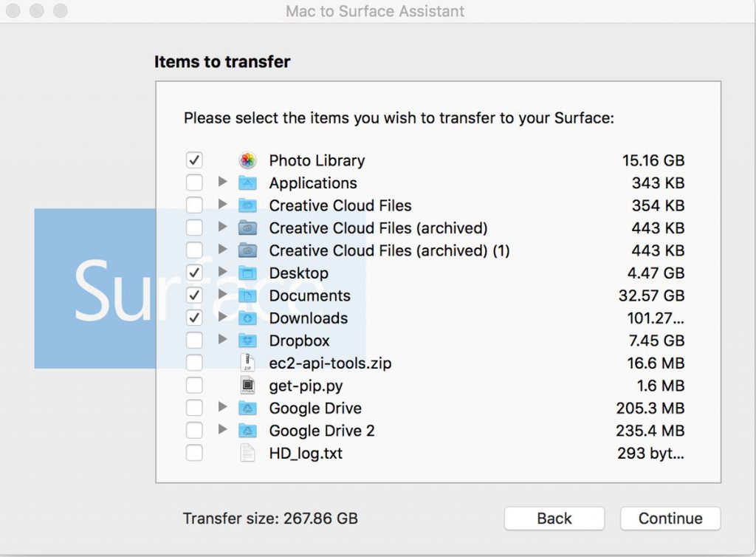
Task: Select the Downloads row label
Action: [309, 318]
